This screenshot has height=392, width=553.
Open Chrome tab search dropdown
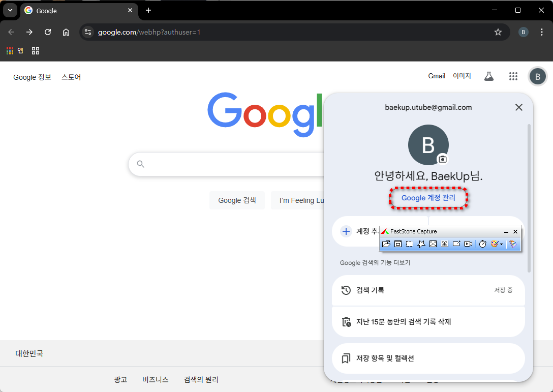(10, 10)
